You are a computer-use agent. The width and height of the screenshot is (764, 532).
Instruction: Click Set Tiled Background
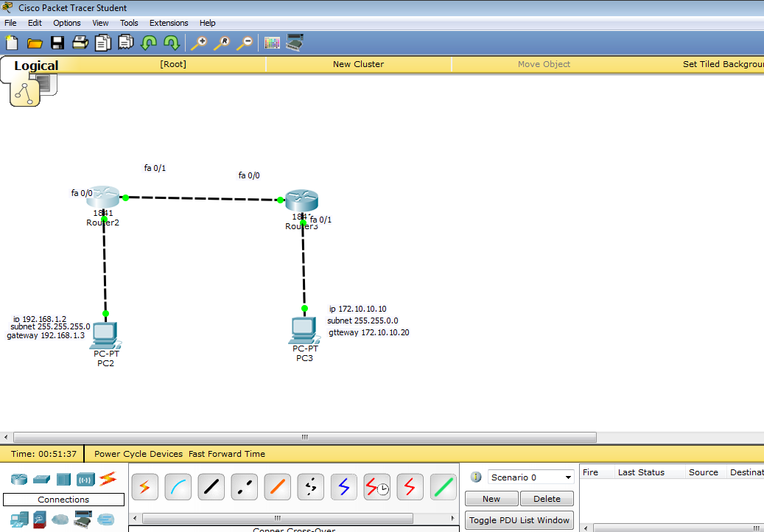723,64
